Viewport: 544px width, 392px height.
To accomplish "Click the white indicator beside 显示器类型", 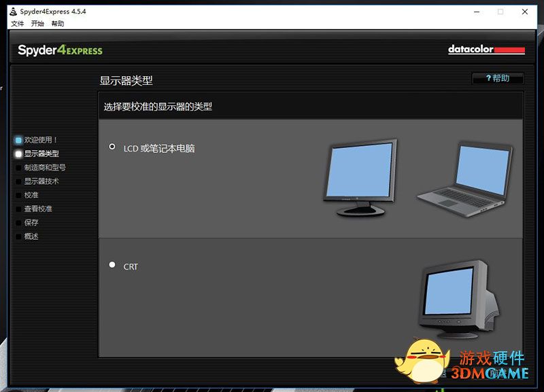I will click(x=18, y=154).
